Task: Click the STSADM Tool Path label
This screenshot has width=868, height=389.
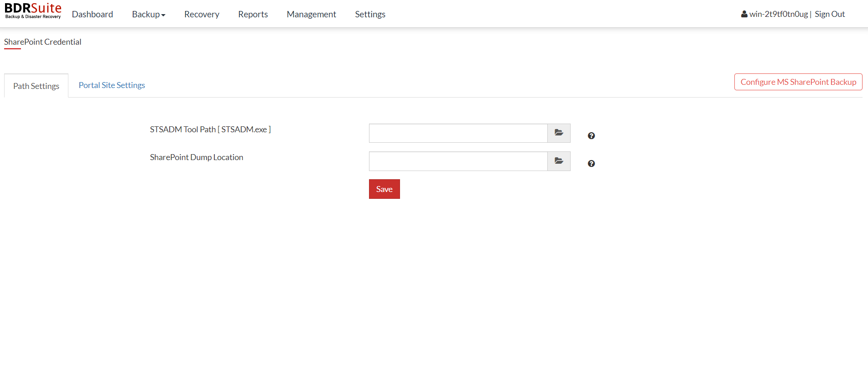Action: 210,130
